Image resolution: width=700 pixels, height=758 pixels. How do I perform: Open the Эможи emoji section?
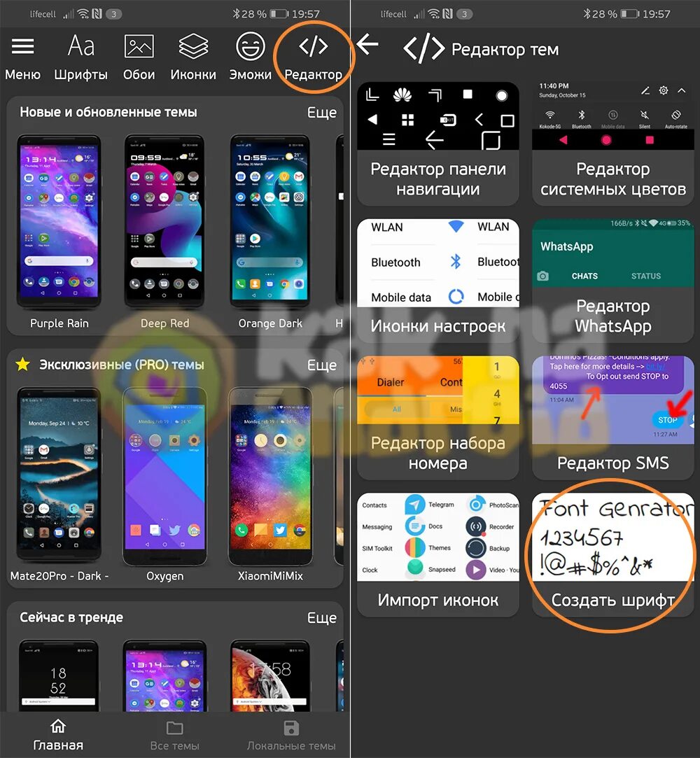coord(250,57)
